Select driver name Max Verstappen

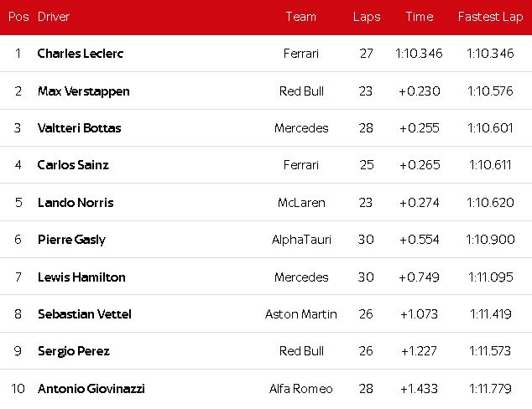click(84, 91)
